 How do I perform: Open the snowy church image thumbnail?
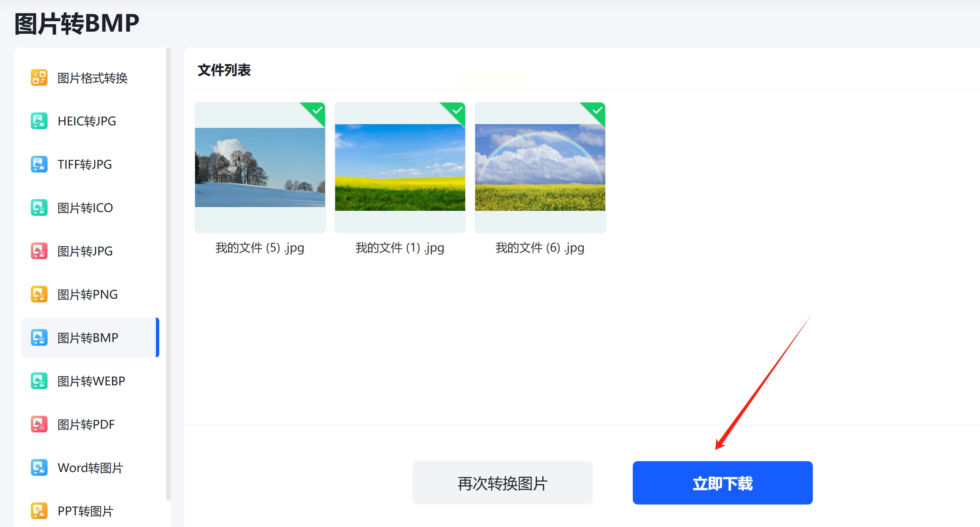(x=260, y=167)
